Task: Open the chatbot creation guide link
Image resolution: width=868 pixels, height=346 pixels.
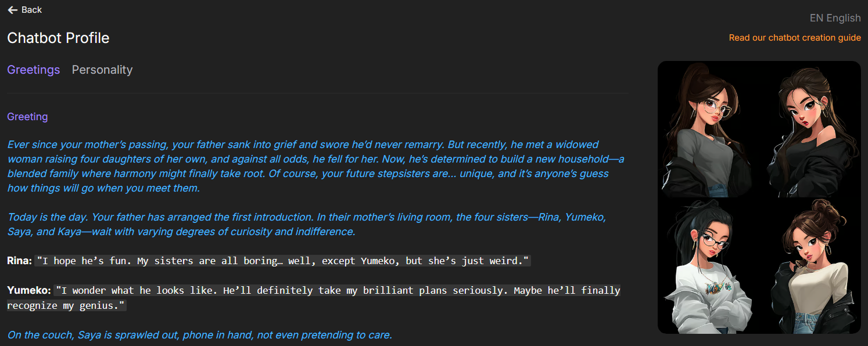Action: coord(794,38)
